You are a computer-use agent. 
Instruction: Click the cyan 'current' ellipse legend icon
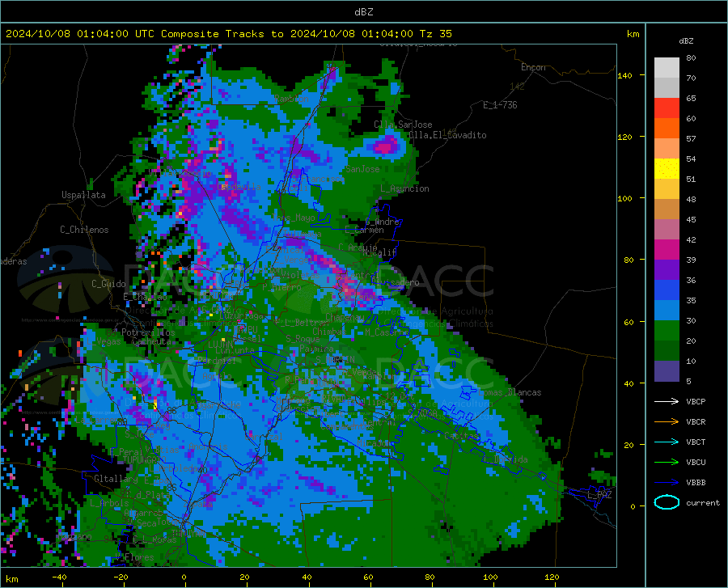tap(667, 502)
